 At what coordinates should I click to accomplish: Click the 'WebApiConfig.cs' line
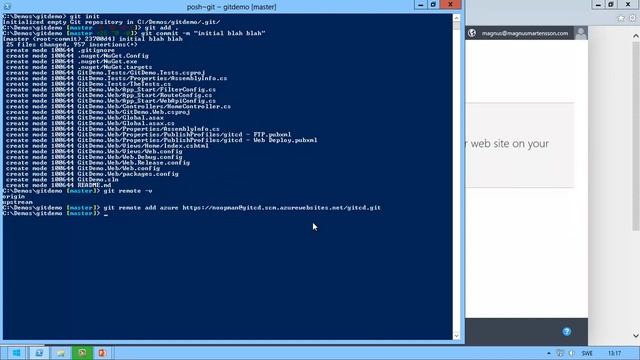pyautogui.click(x=111, y=101)
